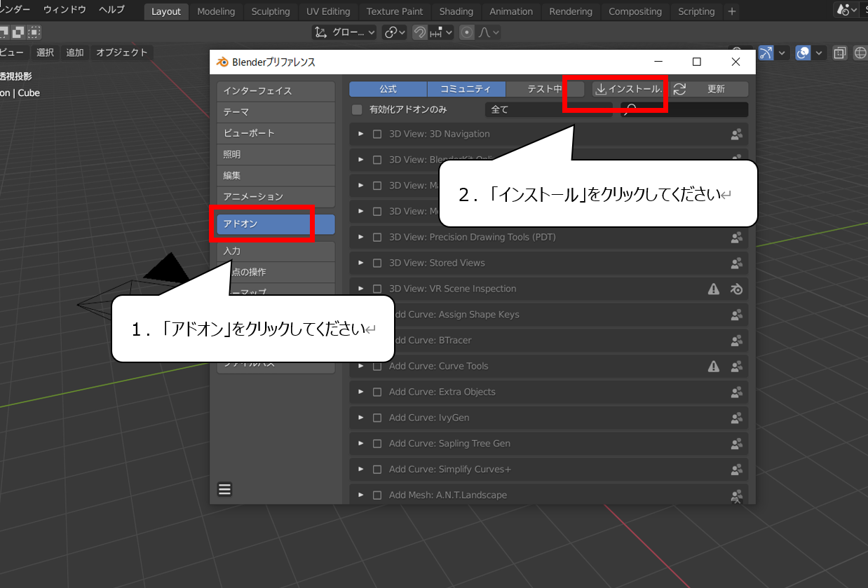This screenshot has height=588, width=868.
Task: Switch to the Sculpting workspace tab
Action: pos(271,11)
